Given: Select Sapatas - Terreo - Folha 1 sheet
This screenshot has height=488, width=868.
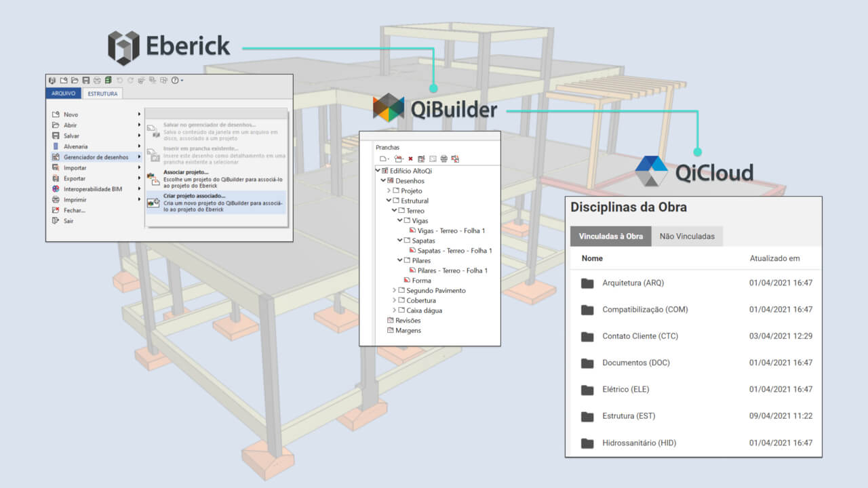Looking at the screenshot, I should 451,251.
